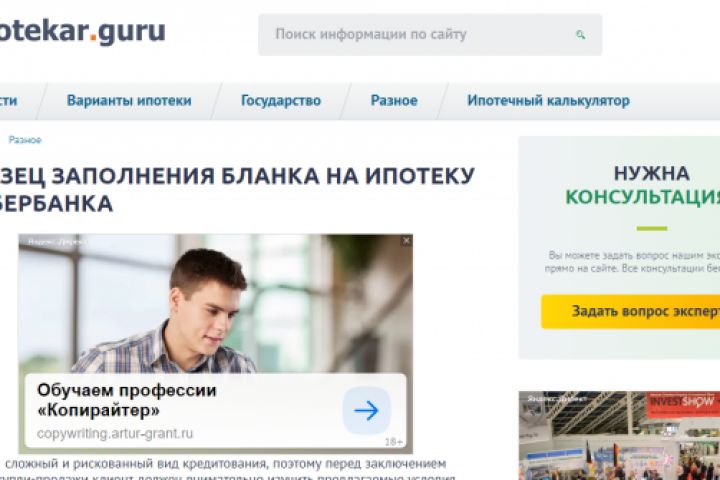This screenshot has height=480, width=720.
Task: Open the copywriting.artur-grant.ru ad link
Action: (x=115, y=434)
